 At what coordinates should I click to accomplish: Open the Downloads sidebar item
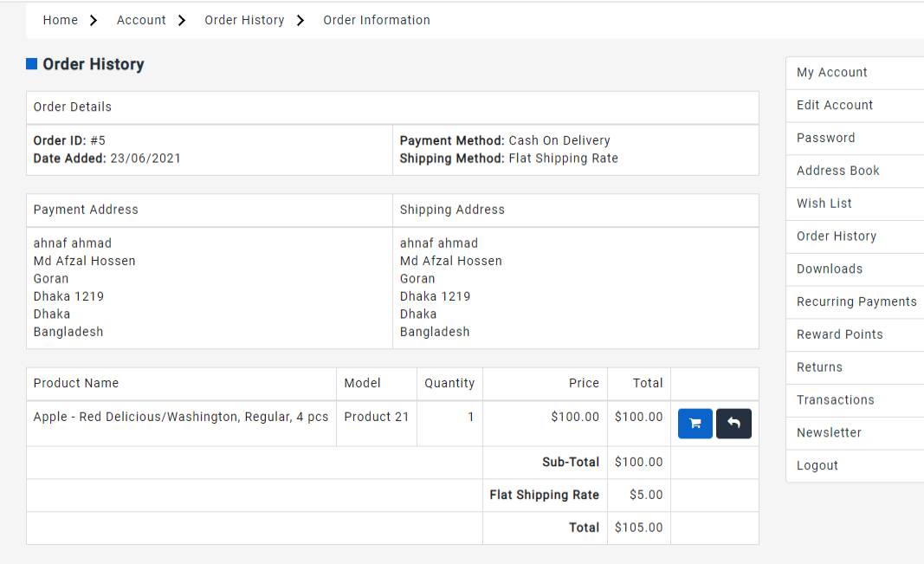pos(830,269)
